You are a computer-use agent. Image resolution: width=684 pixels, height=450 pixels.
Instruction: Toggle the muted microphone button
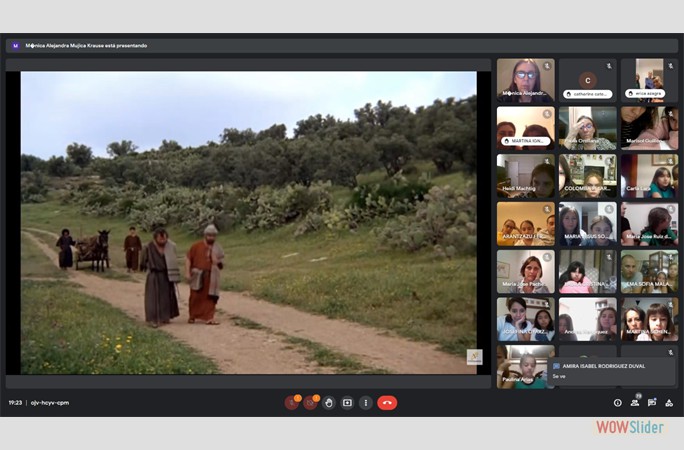[292, 403]
